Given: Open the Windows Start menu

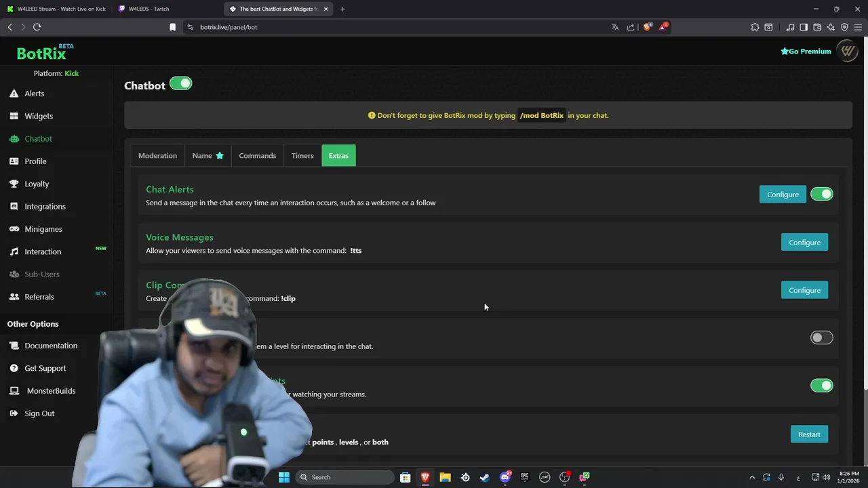Looking at the screenshot, I should coord(283,477).
